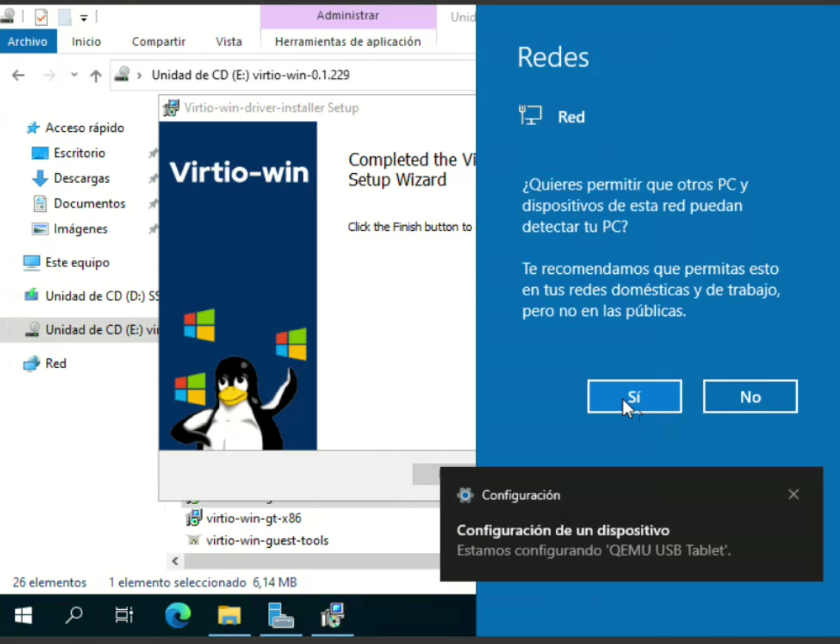Click No in the Redes panel
Screen dimensions: 840x644
[x=750, y=397]
